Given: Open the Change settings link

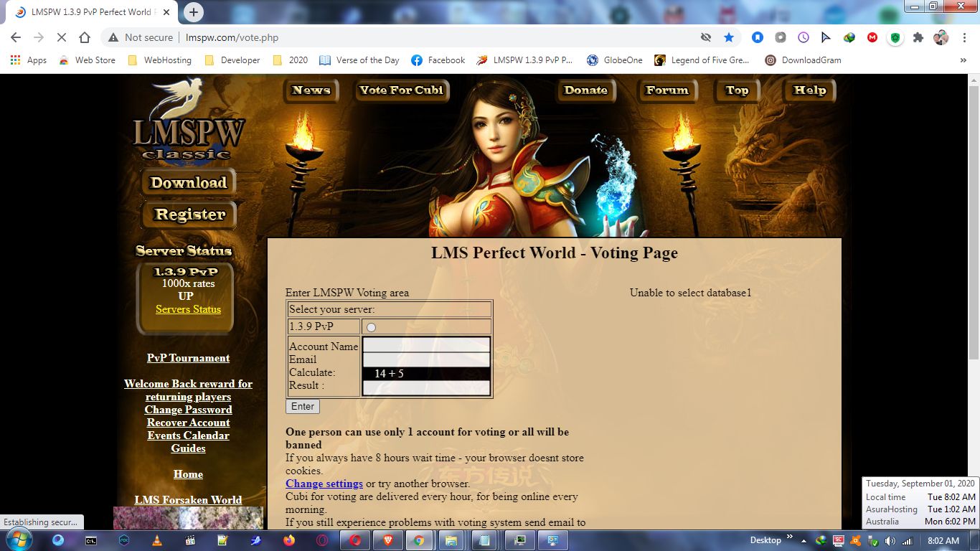Looking at the screenshot, I should click(324, 484).
